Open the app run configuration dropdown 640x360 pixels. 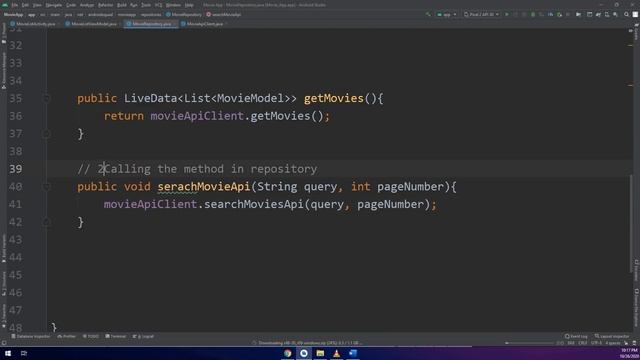tap(447, 14)
